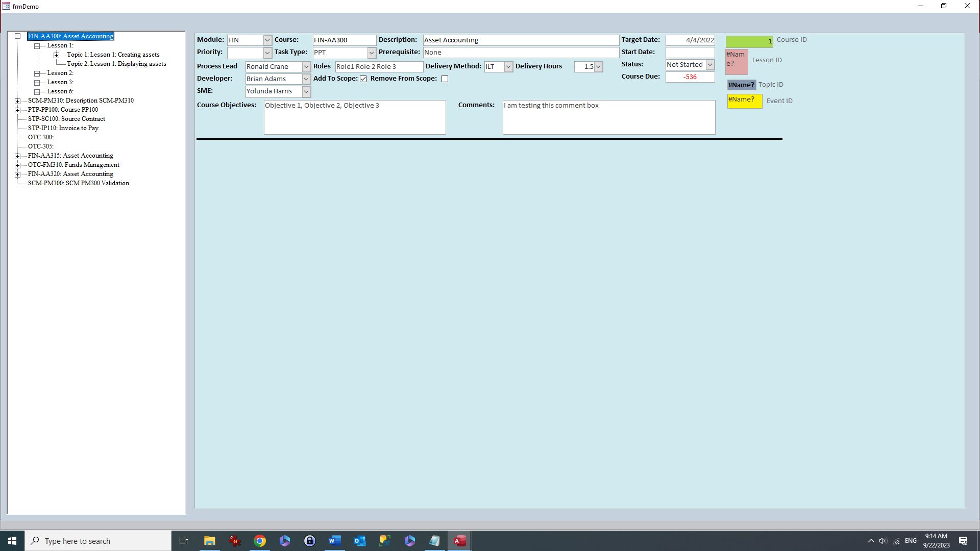
Task: Open the KeePass padlock icon in taskbar
Action: coord(310,541)
